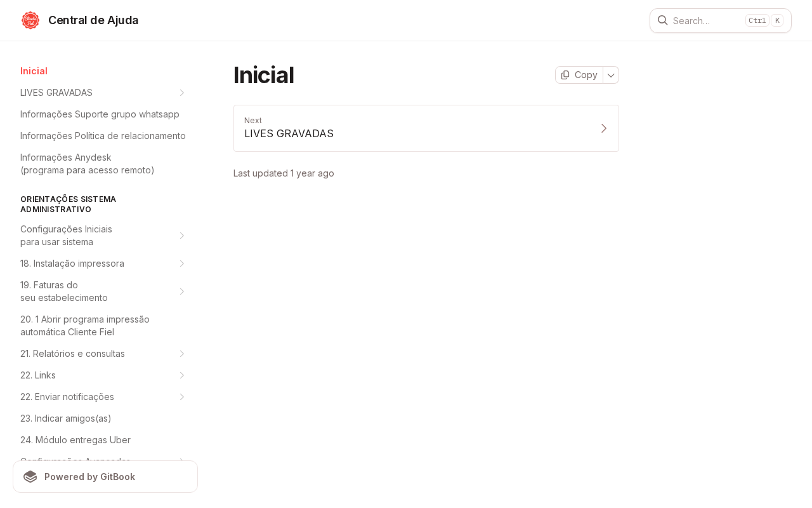Expand the 18. Instalação impressora section
The image size is (812, 508).
(x=182, y=264)
